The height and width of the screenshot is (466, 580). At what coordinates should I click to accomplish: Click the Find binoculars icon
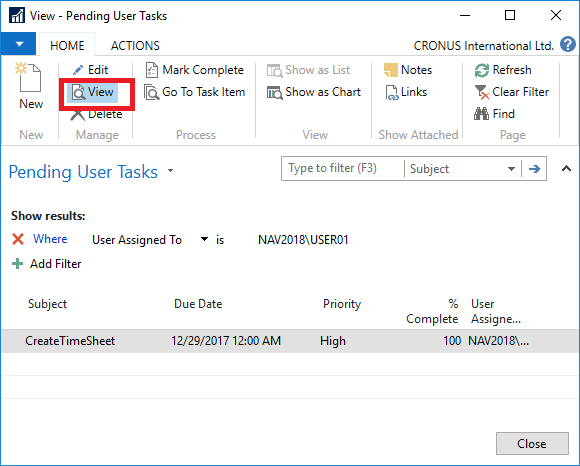pyautogui.click(x=481, y=114)
